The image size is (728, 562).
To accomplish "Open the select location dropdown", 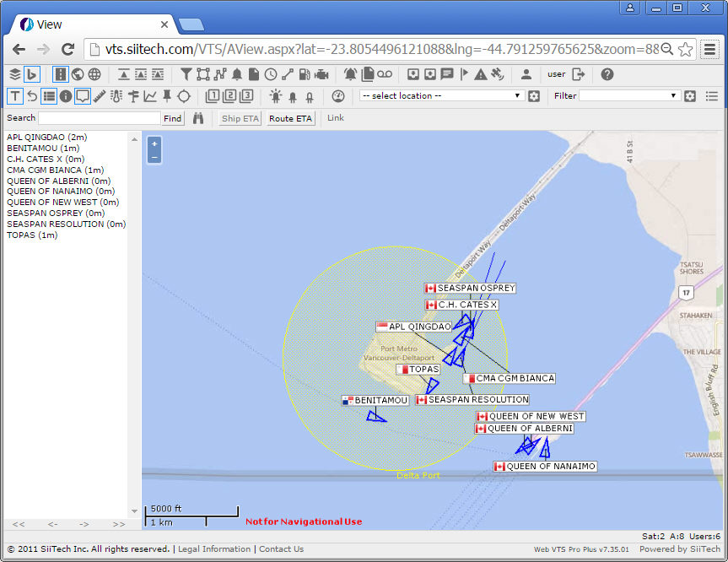I will click(442, 96).
